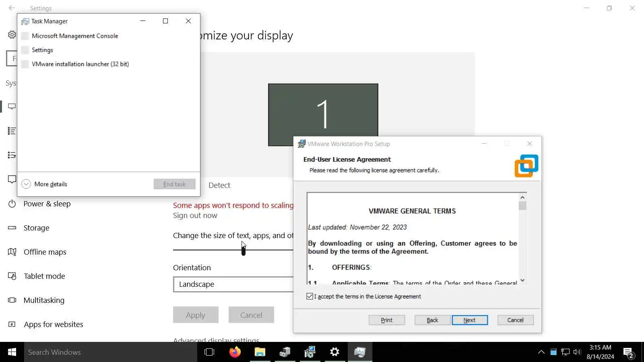Open Power & sleep settings
The image size is (644, 362).
coord(47,204)
